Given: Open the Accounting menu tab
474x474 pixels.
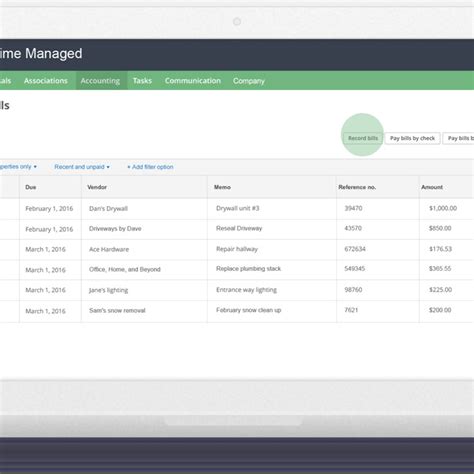Looking at the screenshot, I should (100, 81).
